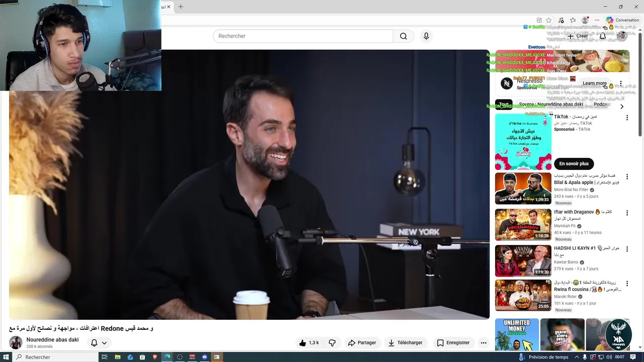644x362 pixels.
Task: Switch to Microsoft Edge in taskbar
Action: tap(168, 357)
